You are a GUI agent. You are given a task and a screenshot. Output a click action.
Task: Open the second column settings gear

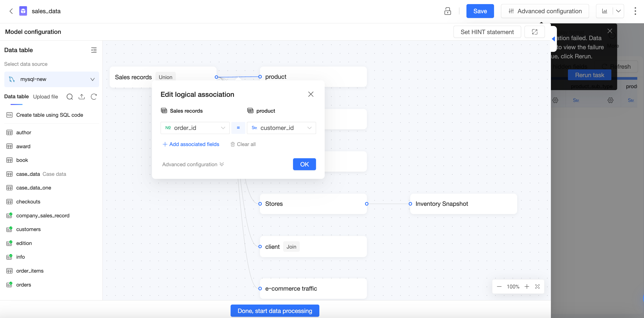coord(610,100)
